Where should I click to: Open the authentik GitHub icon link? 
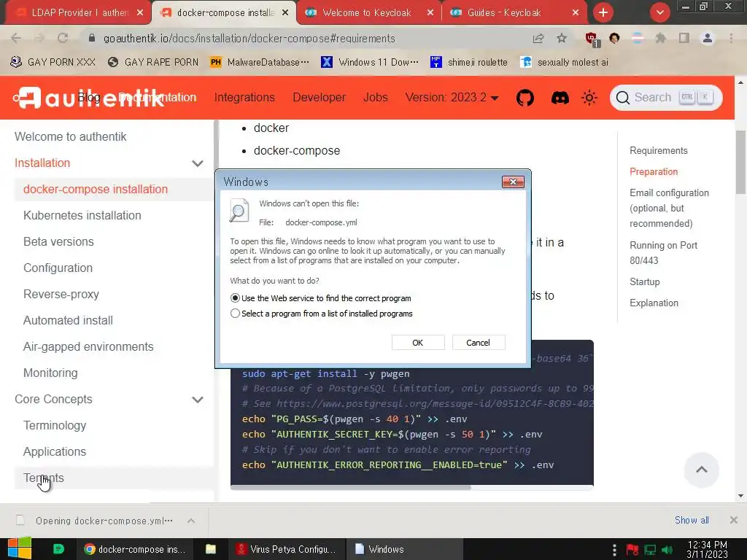click(525, 98)
